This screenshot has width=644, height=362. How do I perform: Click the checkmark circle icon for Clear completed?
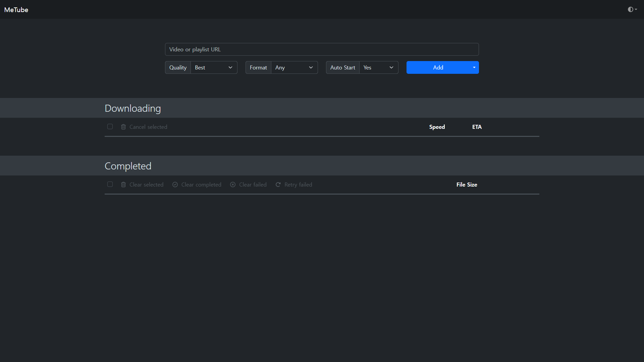pyautogui.click(x=175, y=185)
